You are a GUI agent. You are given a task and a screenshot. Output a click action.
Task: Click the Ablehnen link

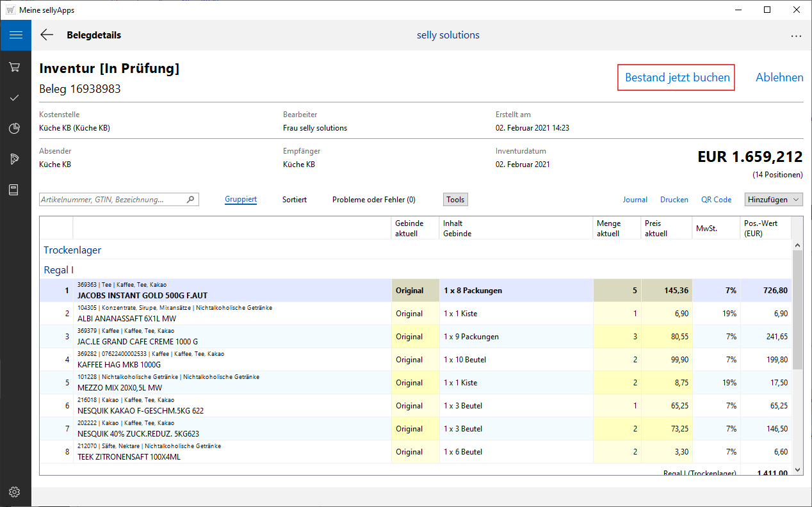(x=779, y=77)
